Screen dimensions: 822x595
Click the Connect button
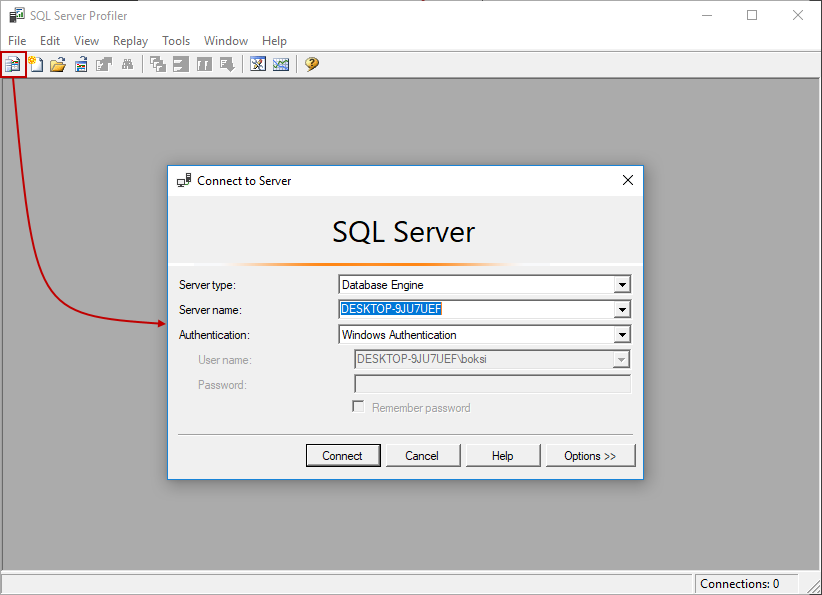343,456
